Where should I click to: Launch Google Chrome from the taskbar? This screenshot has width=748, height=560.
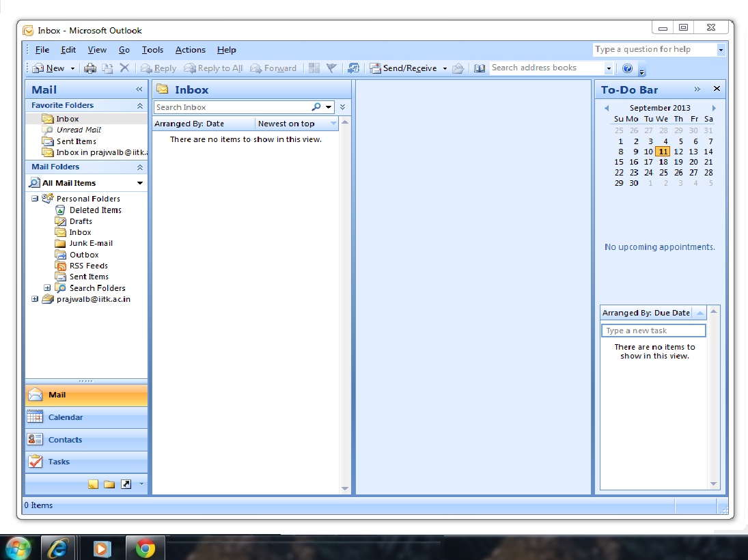click(x=145, y=548)
